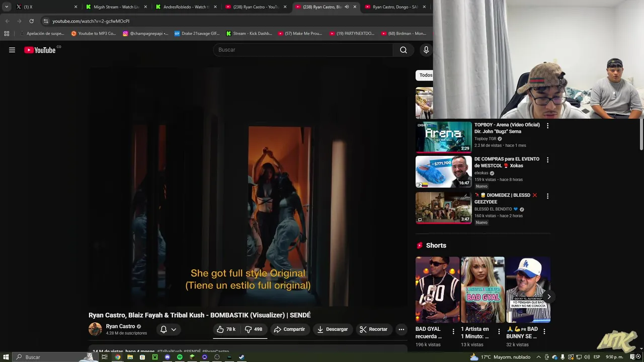
Task: Go forward with the browser forward arrow
Action: (x=19, y=21)
